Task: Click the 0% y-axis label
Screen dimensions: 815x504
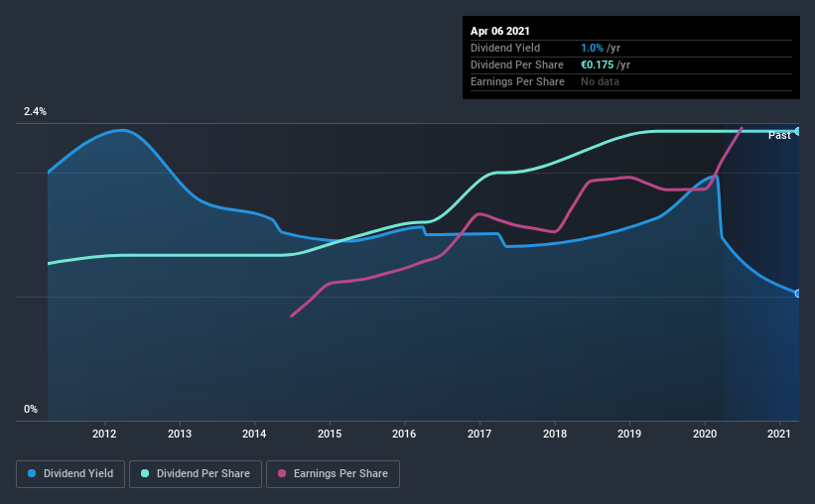Action: (x=31, y=410)
